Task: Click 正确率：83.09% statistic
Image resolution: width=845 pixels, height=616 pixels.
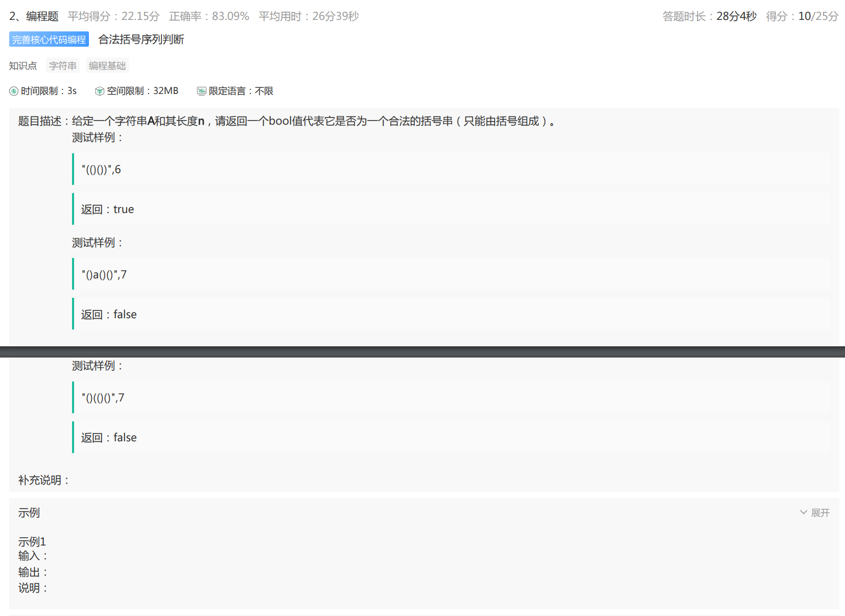Action: click(x=209, y=16)
